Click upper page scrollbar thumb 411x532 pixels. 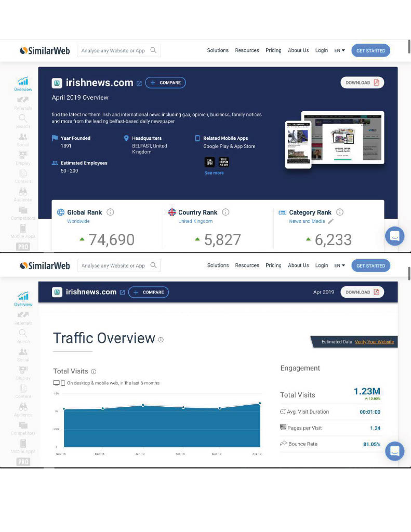click(x=409, y=46)
